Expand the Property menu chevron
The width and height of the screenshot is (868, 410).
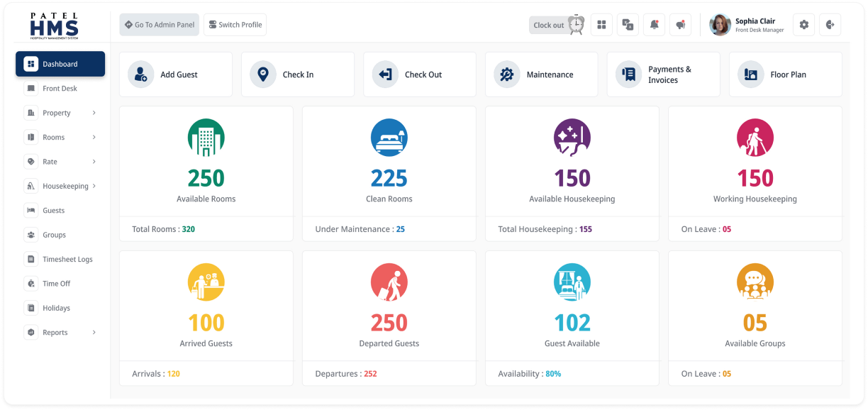[94, 113]
